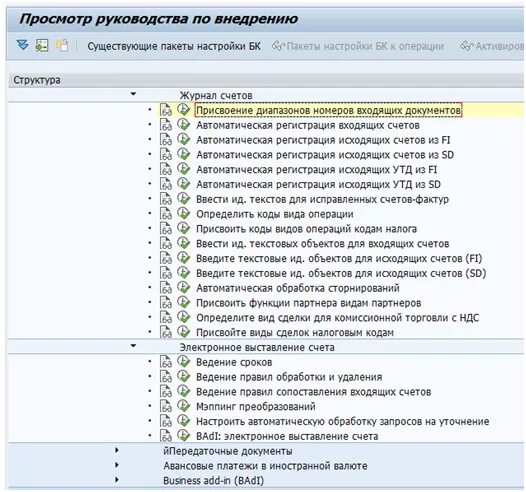Collapse the Журнал счетов node
Image resolution: width=526 pixels, height=492 pixels.
coord(133,94)
